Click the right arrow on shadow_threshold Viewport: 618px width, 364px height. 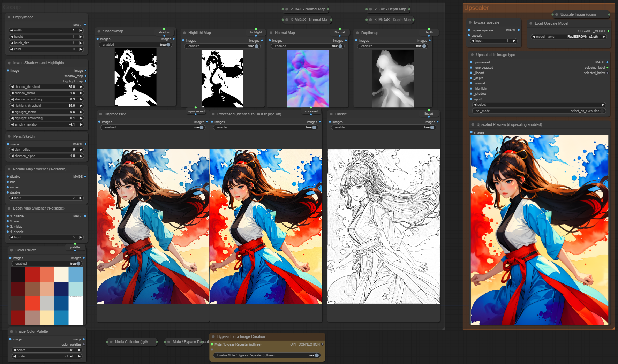coord(81,87)
